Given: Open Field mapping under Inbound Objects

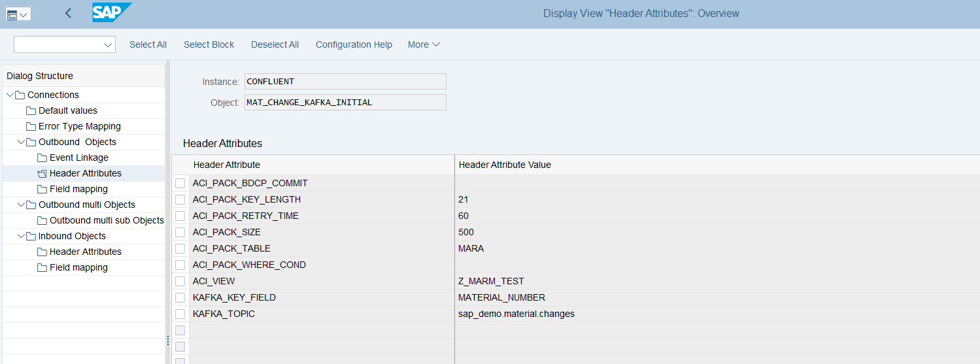Looking at the screenshot, I should coord(78,267).
